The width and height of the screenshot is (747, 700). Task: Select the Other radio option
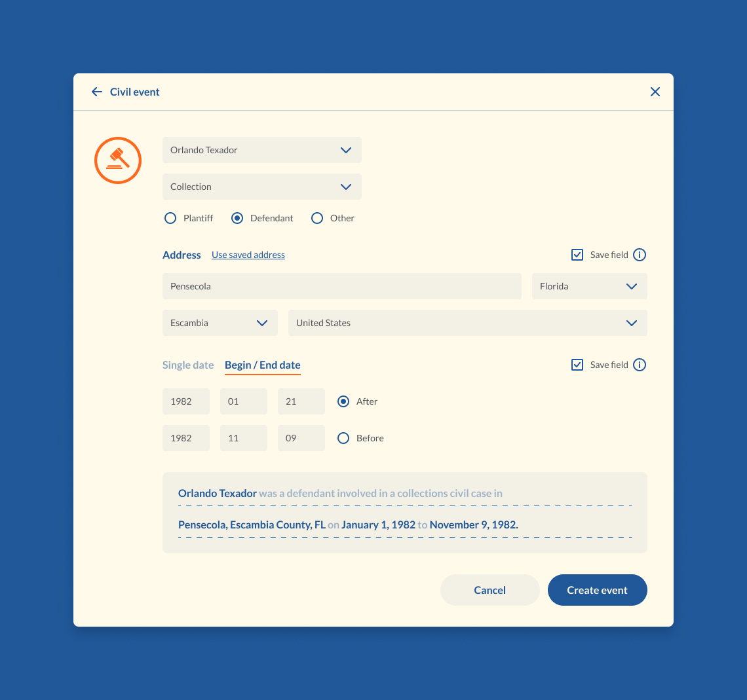click(x=317, y=218)
